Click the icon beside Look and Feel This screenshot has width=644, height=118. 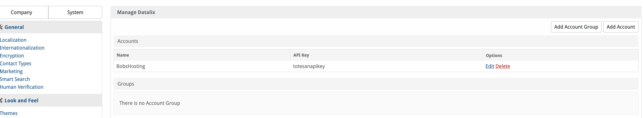point(1,100)
